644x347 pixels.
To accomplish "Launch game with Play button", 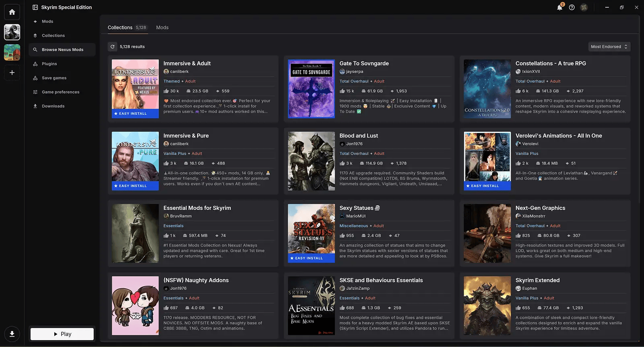I will pyautogui.click(x=62, y=334).
